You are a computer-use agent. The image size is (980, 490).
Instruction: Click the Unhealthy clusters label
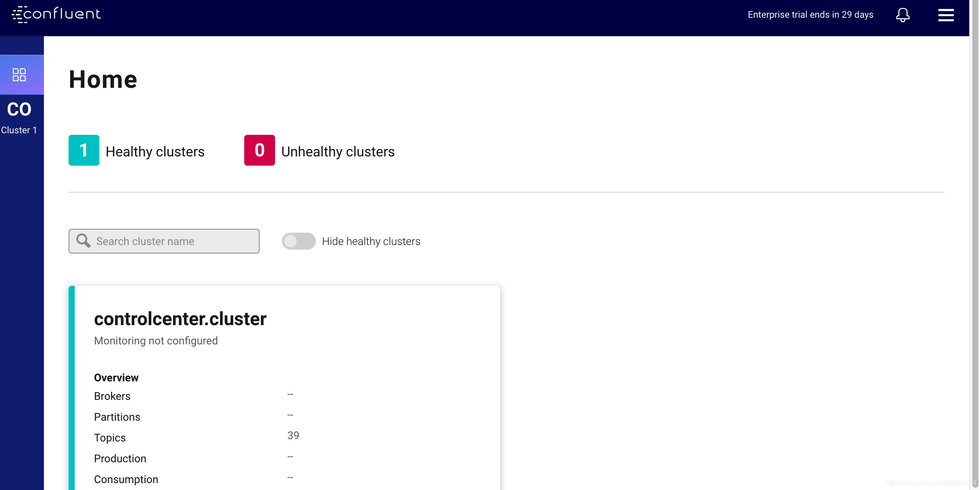(338, 151)
